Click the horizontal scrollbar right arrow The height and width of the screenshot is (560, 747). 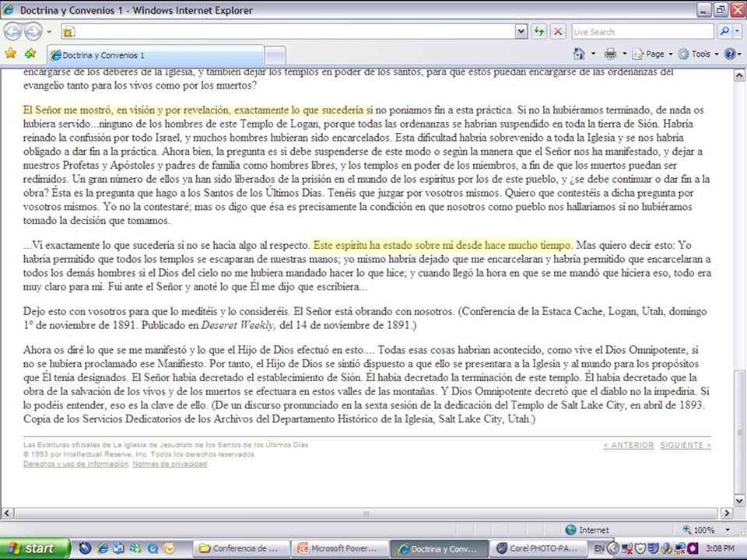[727, 513]
